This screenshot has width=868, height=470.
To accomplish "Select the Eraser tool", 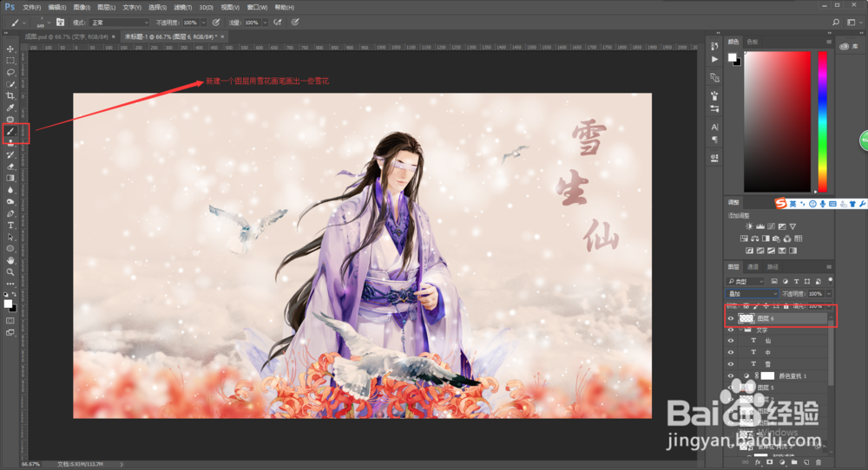I will [x=10, y=166].
